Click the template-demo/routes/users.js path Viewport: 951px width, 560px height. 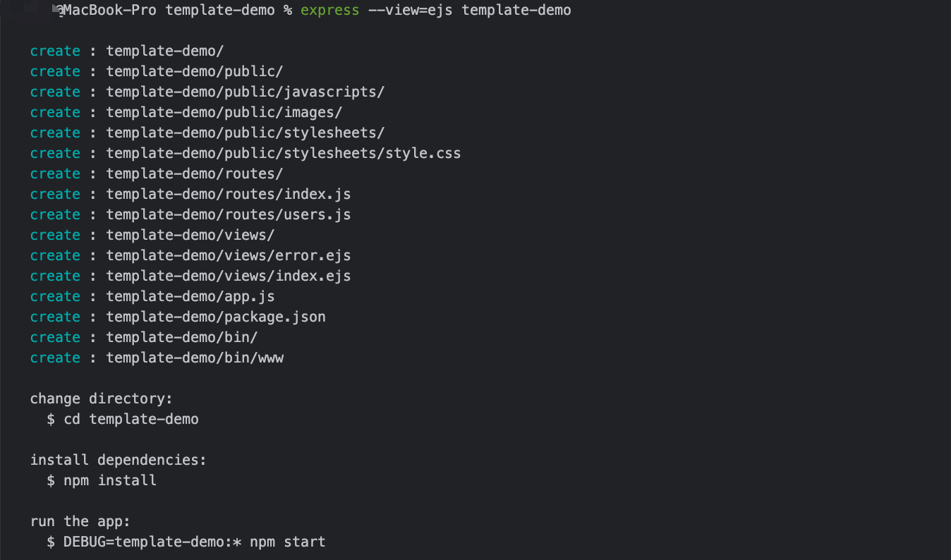pyautogui.click(x=228, y=214)
